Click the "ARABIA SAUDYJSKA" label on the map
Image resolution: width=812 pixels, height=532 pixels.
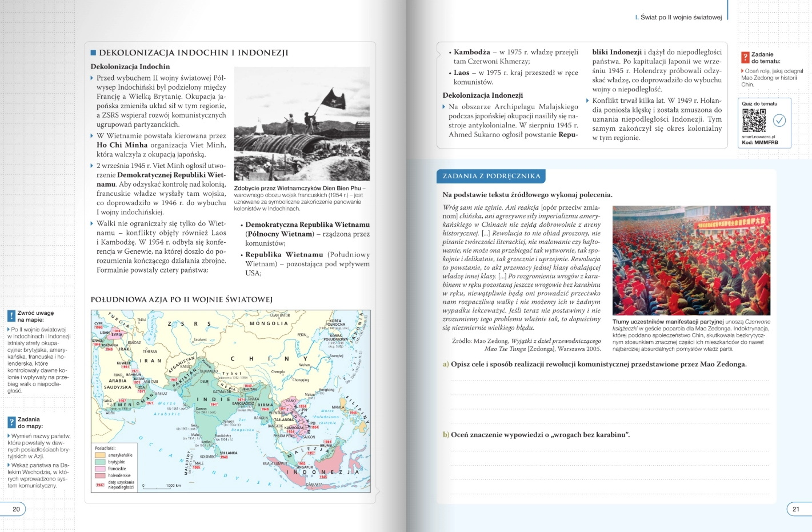pos(118,384)
